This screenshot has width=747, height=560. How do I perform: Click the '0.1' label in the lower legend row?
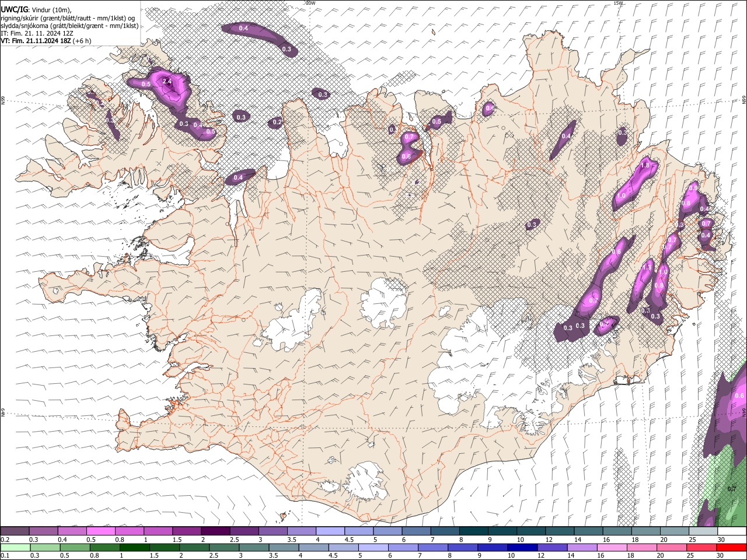tap(5, 555)
